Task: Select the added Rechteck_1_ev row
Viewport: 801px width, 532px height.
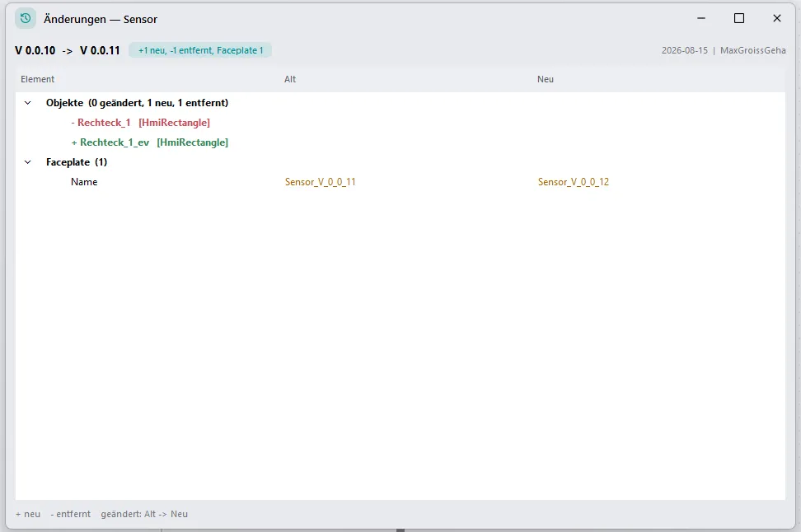Action: [x=400, y=142]
